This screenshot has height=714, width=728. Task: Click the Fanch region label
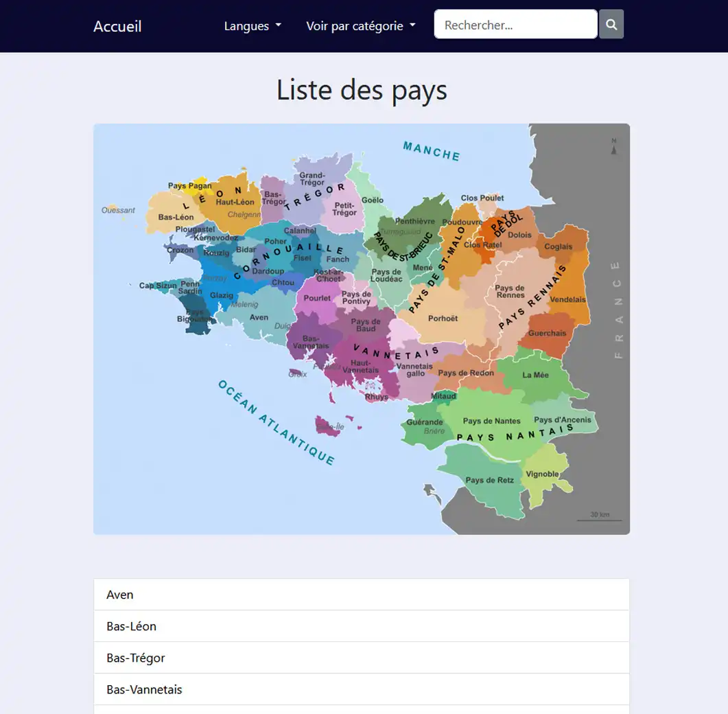338,260
